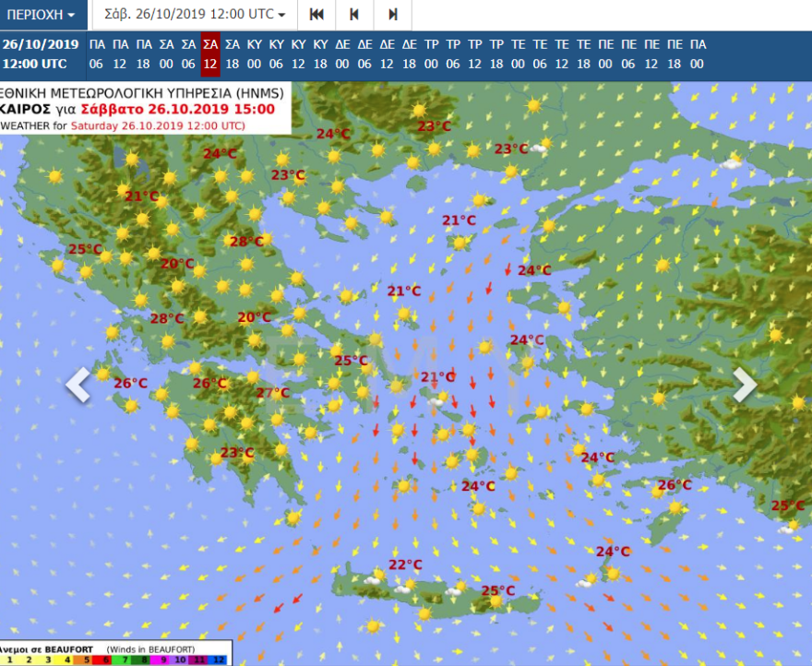Switch to the ΔΕ 12 timestep
This screenshot has width=812, height=666.
pos(386,55)
